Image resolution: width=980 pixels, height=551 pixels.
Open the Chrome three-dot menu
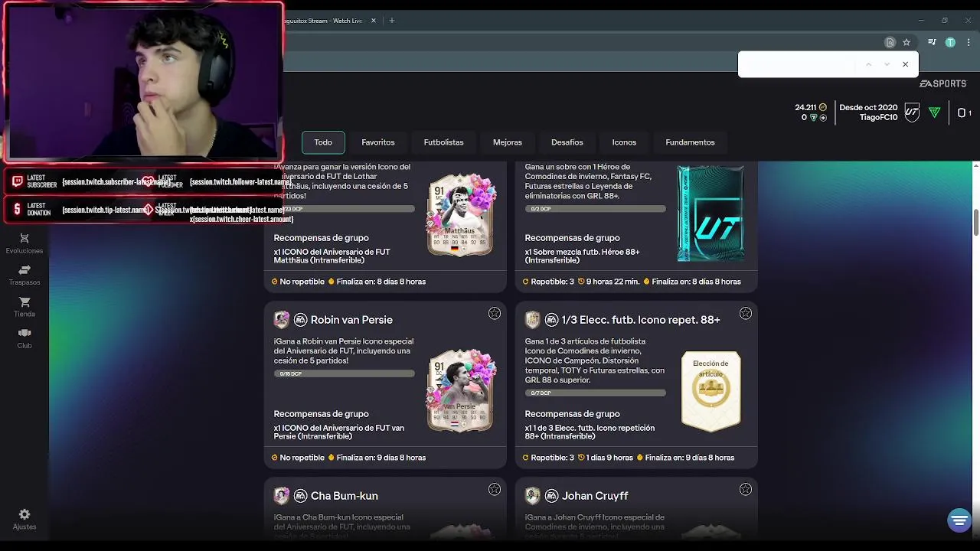pyautogui.click(x=968, y=43)
